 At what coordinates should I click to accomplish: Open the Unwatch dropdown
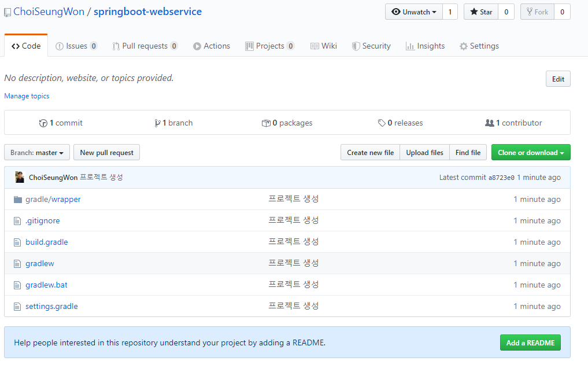[x=414, y=12]
